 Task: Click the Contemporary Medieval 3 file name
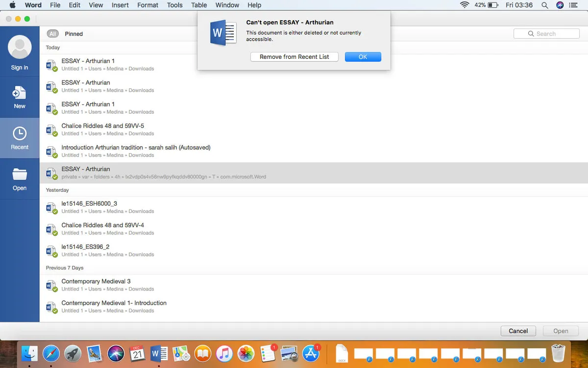pyautogui.click(x=96, y=282)
